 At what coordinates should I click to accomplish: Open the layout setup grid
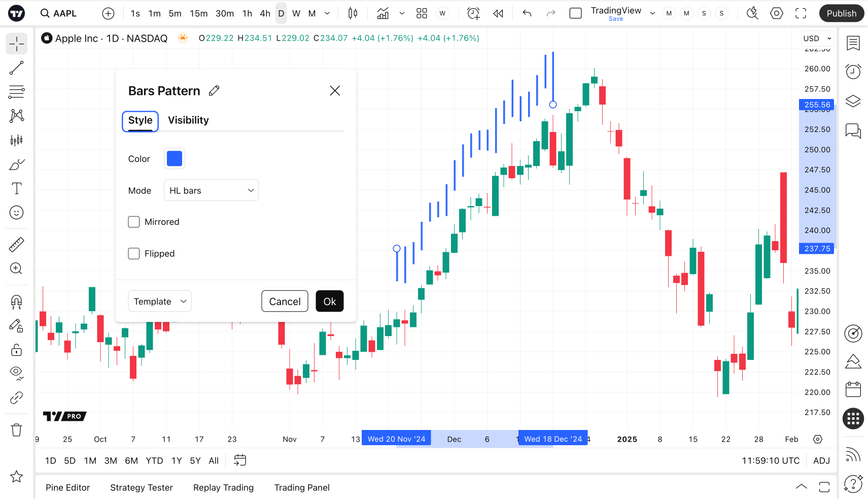pos(422,13)
